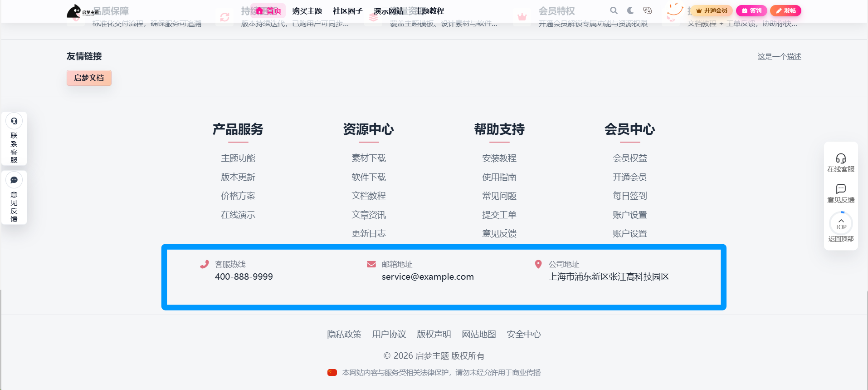Open 意见反馈 chat bubble on left sidebar
Screen dimensions: 868x390
pos(14,180)
